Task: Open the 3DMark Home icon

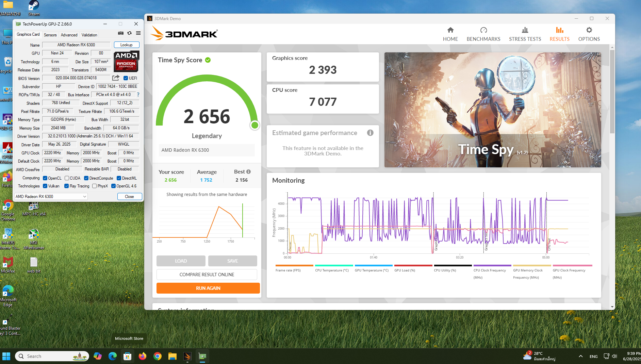Action: (x=450, y=30)
